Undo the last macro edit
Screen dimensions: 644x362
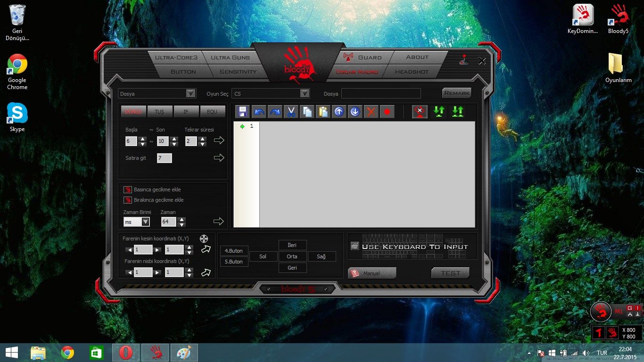pyautogui.click(x=259, y=112)
